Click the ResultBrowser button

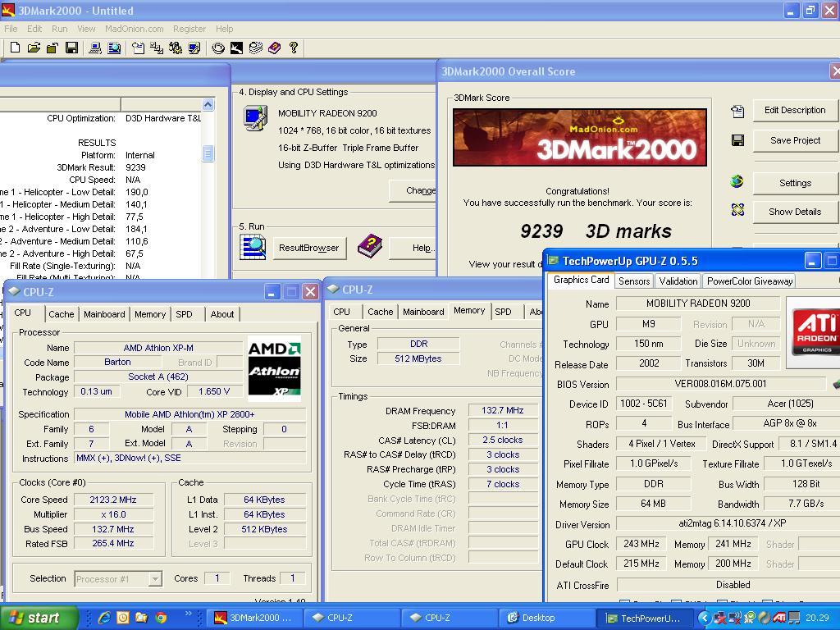point(309,248)
